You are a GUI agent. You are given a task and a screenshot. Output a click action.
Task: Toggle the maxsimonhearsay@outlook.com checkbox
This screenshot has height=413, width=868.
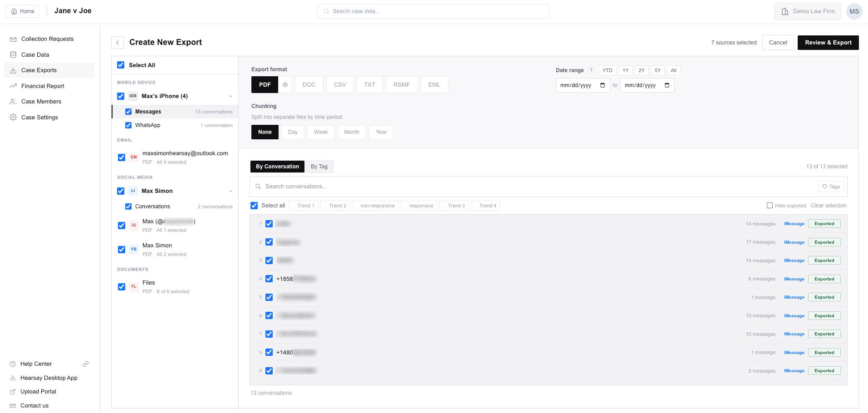pyautogui.click(x=122, y=157)
